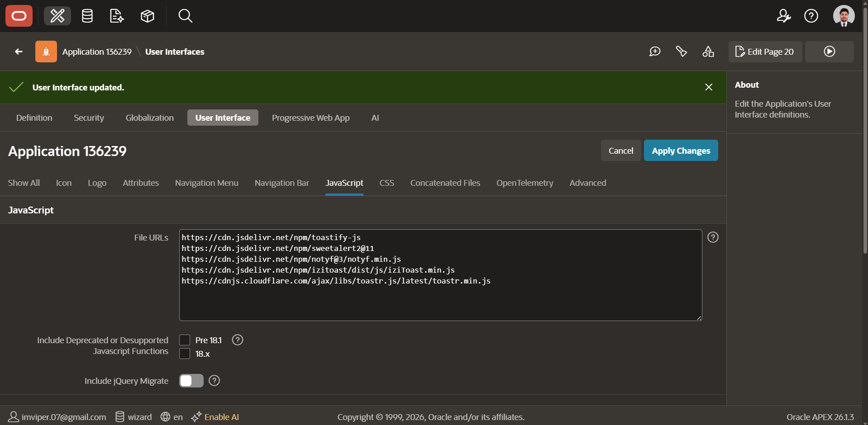
Task: Dismiss the User Interface updated message
Action: (x=709, y=87)
